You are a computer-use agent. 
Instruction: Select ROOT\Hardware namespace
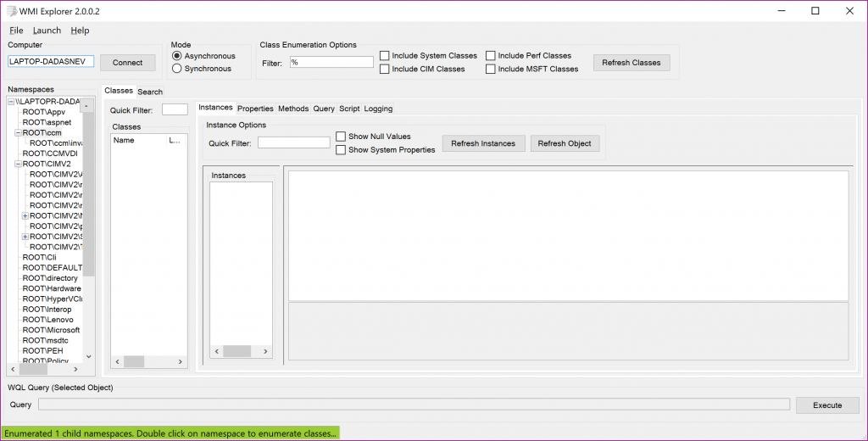tap(52, 288)
